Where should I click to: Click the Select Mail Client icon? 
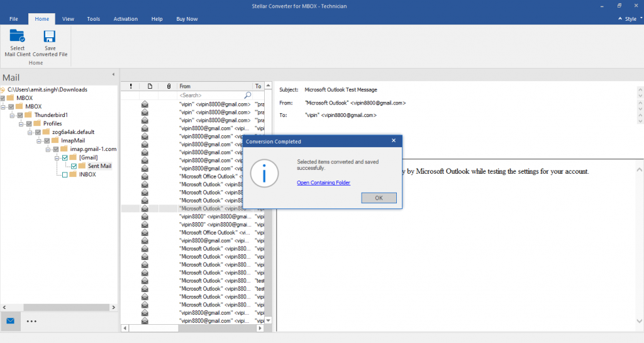point(17,36)
